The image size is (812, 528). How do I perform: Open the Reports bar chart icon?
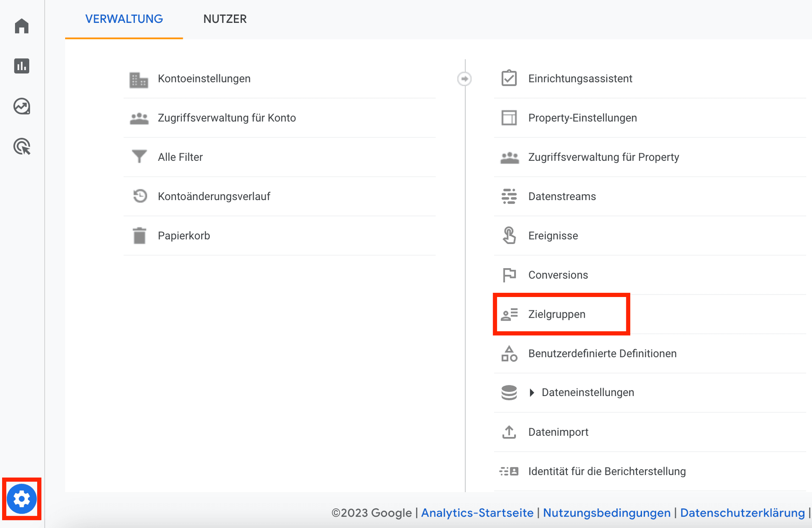pos(22,66)
